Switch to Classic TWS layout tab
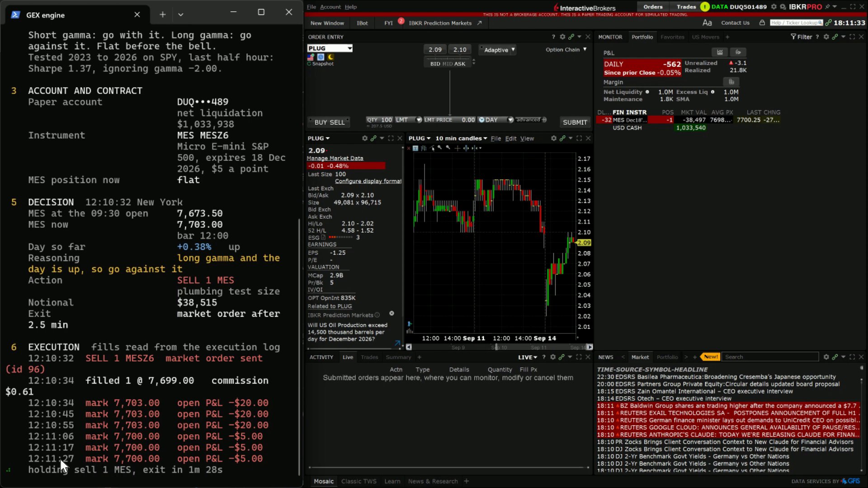 pos(359,481)
